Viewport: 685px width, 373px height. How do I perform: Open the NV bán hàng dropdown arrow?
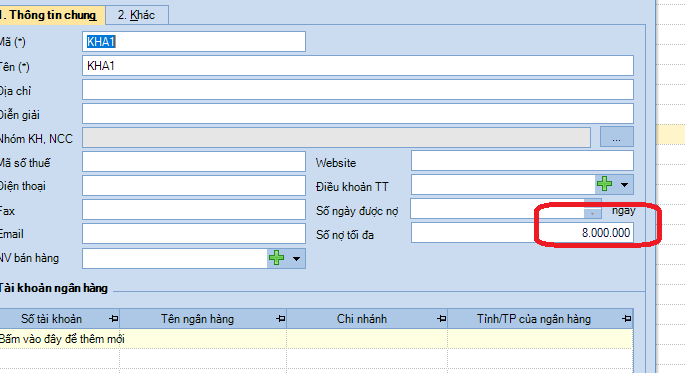(296, 259)
